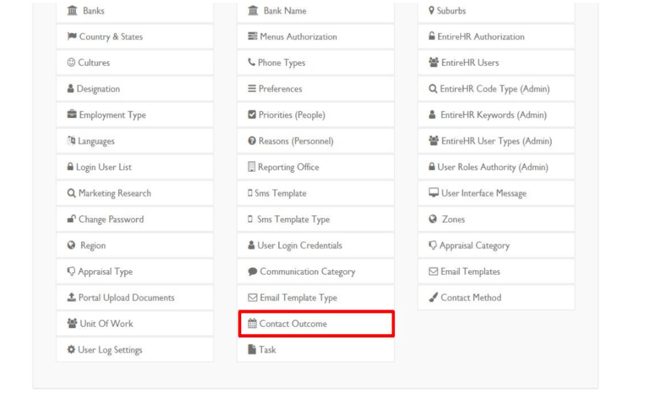Open the EntireHR Users page
The image size is (670, 399).
tap(496, 63)
